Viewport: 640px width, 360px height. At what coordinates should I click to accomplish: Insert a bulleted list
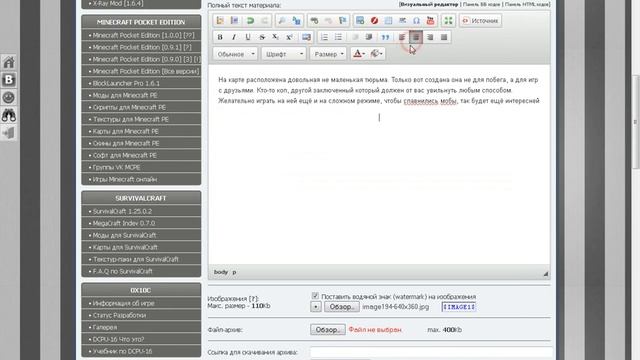click(338, 37)
